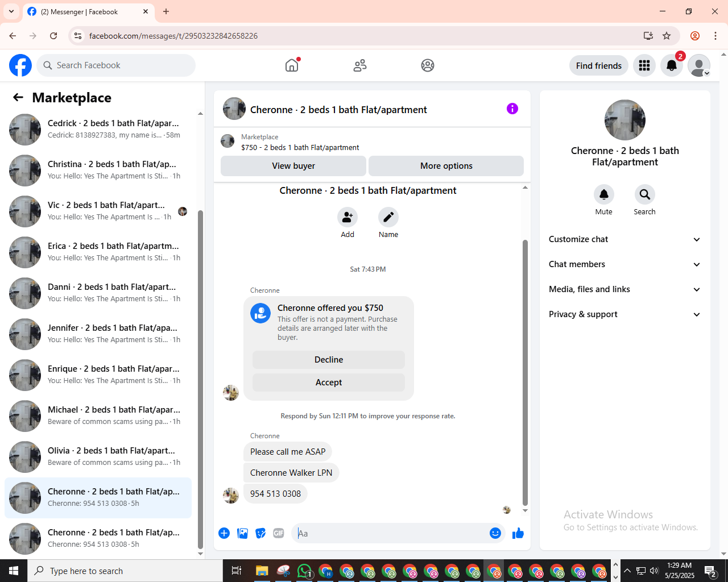Expand Media, files and links section
Viewport: 728px width, 582px height.
[x=624, y=289]
